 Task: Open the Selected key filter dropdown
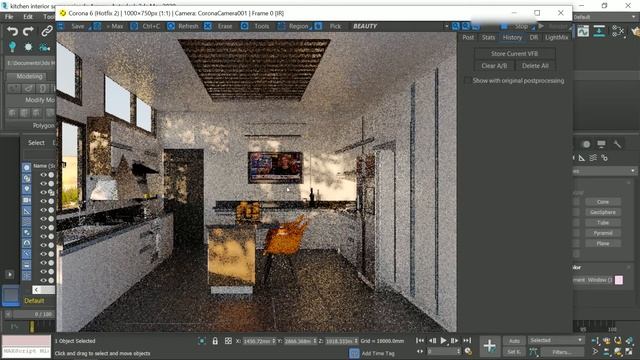click(556, 340)
